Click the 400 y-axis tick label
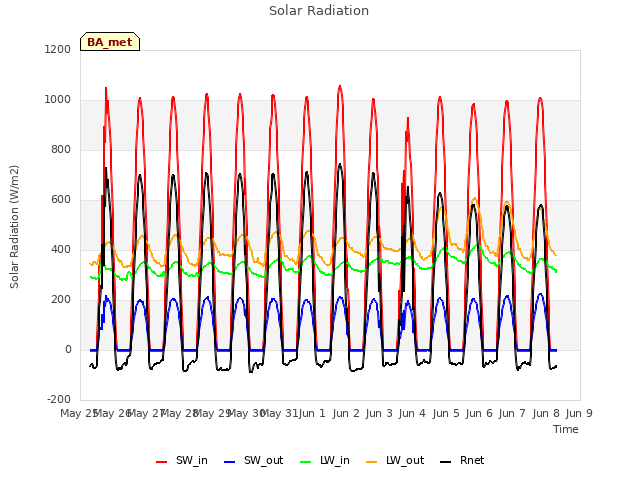 pyautogui.click(x=61, y=249)
